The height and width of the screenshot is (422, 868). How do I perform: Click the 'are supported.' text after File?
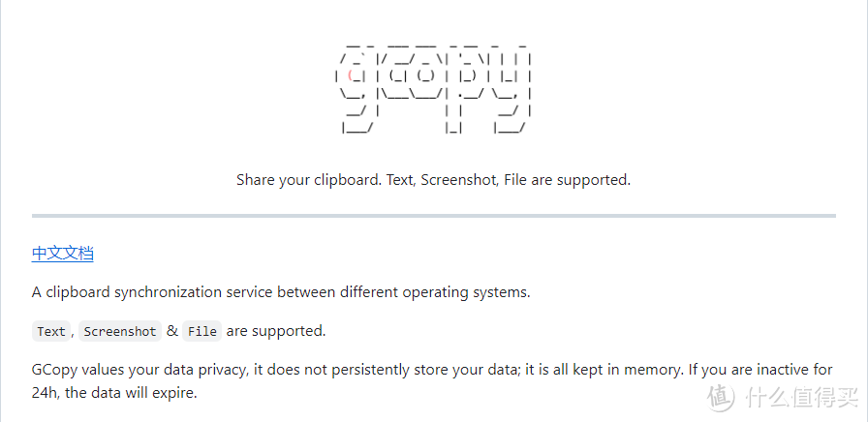(x=276, y=331)
